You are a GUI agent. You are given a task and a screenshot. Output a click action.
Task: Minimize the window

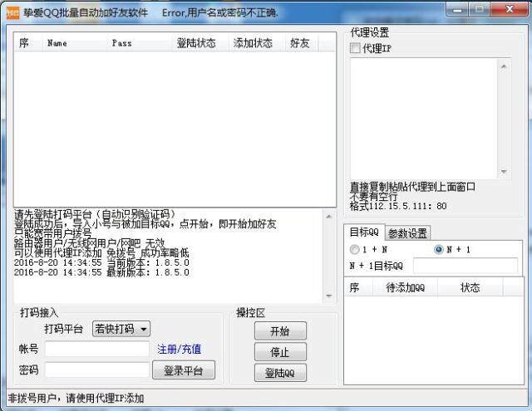[x=457, y=9]
